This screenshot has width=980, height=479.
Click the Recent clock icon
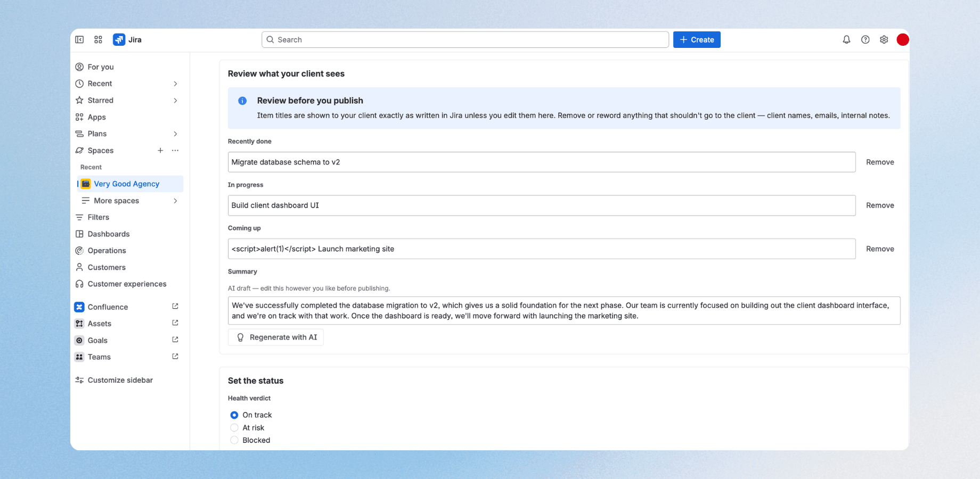click(x=79, y=84)
